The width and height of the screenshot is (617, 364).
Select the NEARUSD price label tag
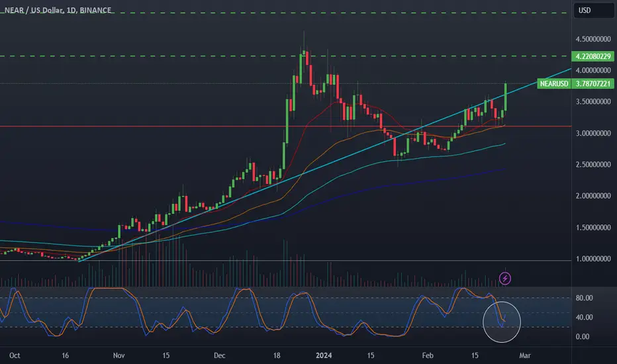[554, 83]
